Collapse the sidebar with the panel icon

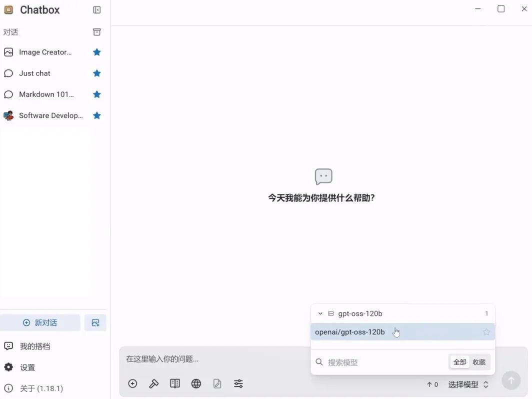(x=96, y=9)
